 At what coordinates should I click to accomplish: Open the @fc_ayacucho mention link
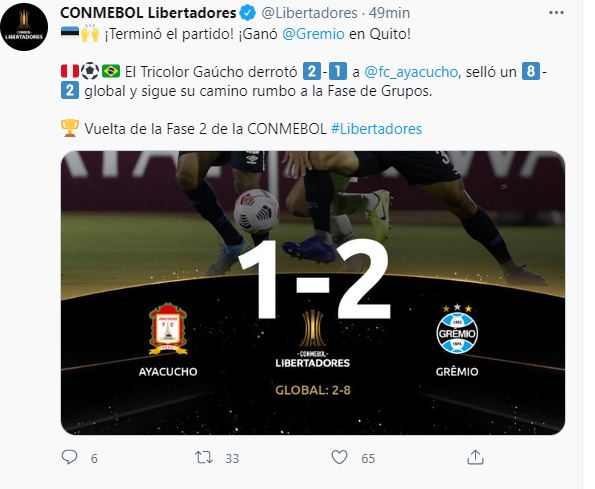(411, 72)
